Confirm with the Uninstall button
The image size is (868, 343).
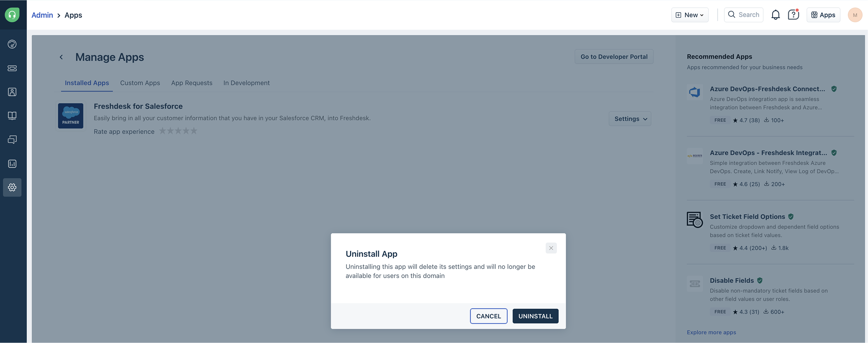click(x=535, y=316)
